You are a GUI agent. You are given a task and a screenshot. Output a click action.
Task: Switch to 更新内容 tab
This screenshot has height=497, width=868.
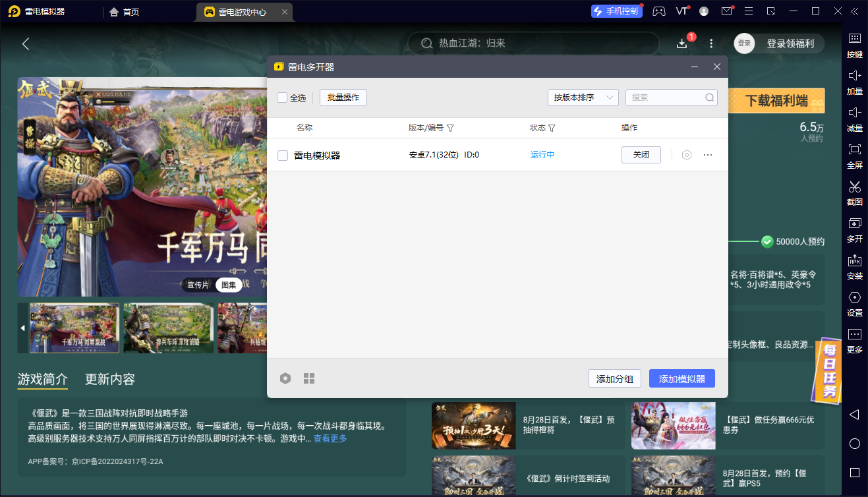pyautogui.click(x=110, y=380)
